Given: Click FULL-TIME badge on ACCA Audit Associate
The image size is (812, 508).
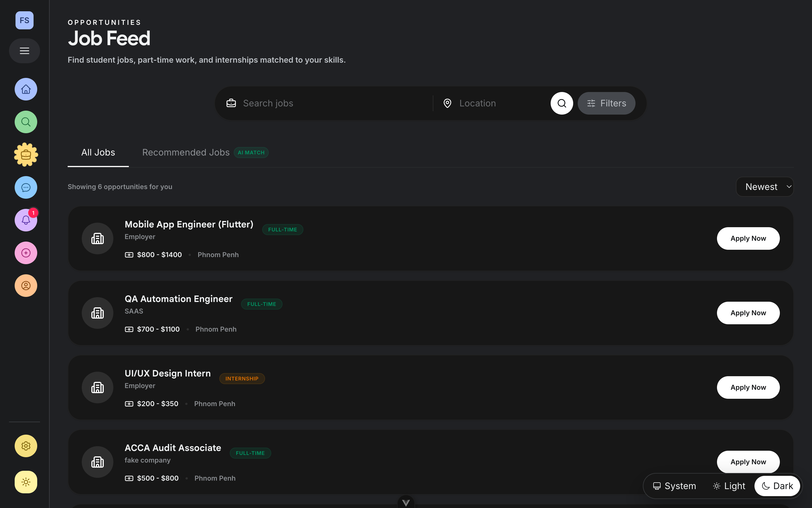Looking at the screenshot, I should tap(250, 453).
